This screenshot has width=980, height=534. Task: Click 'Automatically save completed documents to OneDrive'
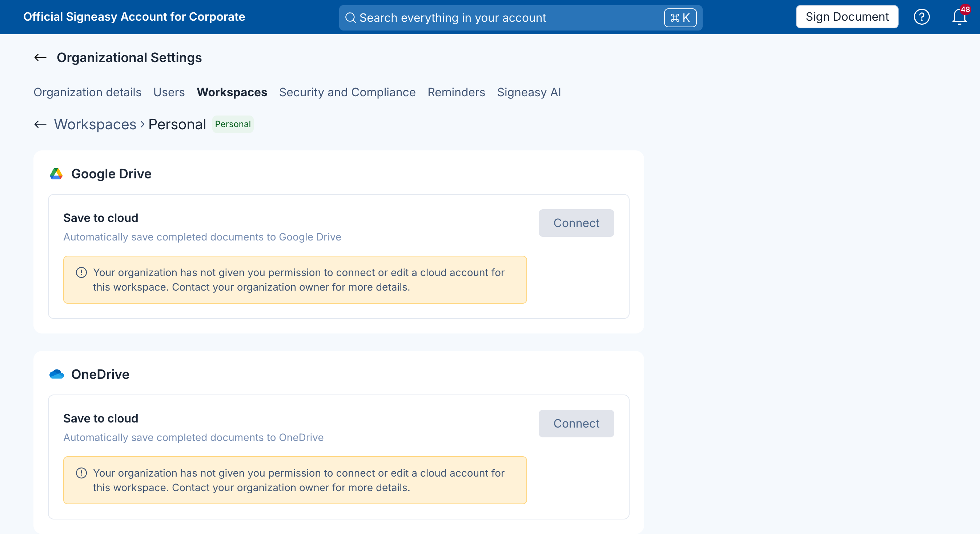[x=194, y=438]
